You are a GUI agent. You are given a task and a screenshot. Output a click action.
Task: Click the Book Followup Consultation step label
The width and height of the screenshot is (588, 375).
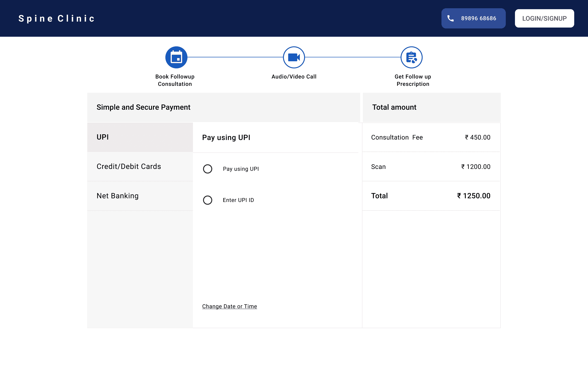[175, 80]
